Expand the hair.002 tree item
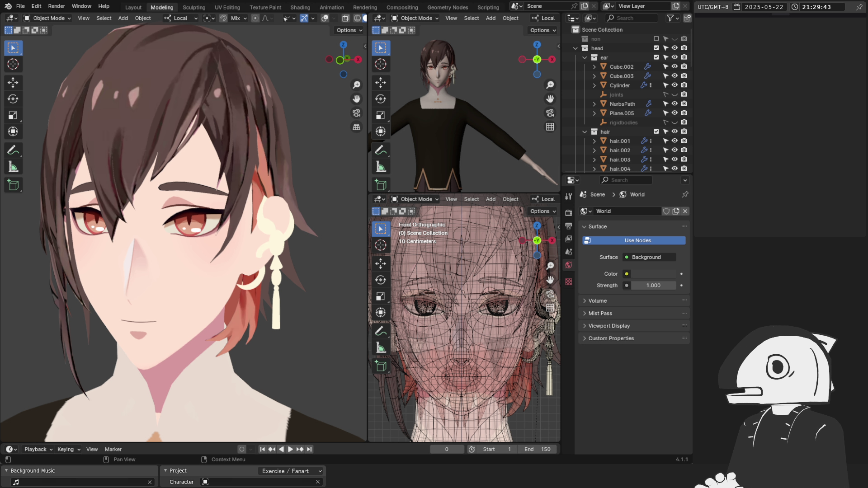The width and height of the screenshot is (868, 488). coord(594,150)
